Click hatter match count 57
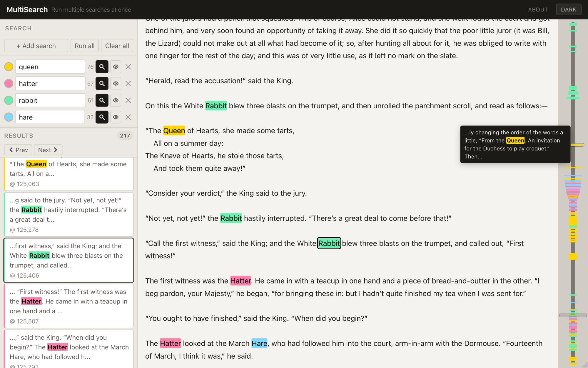This screenshot has width=588, height=368. coord(90,84)
